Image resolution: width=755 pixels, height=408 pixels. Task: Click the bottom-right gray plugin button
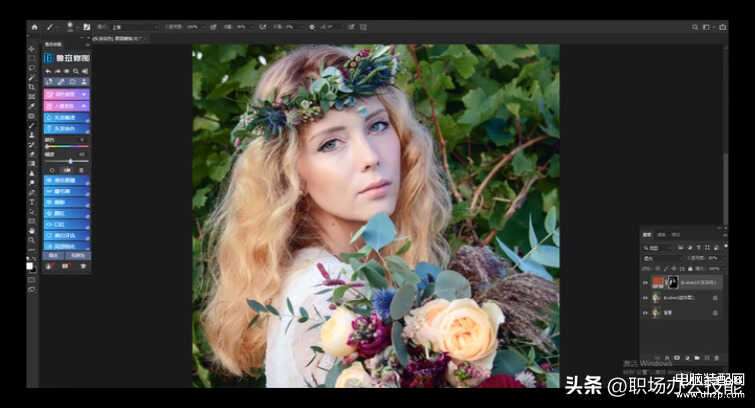coord(78,255)
